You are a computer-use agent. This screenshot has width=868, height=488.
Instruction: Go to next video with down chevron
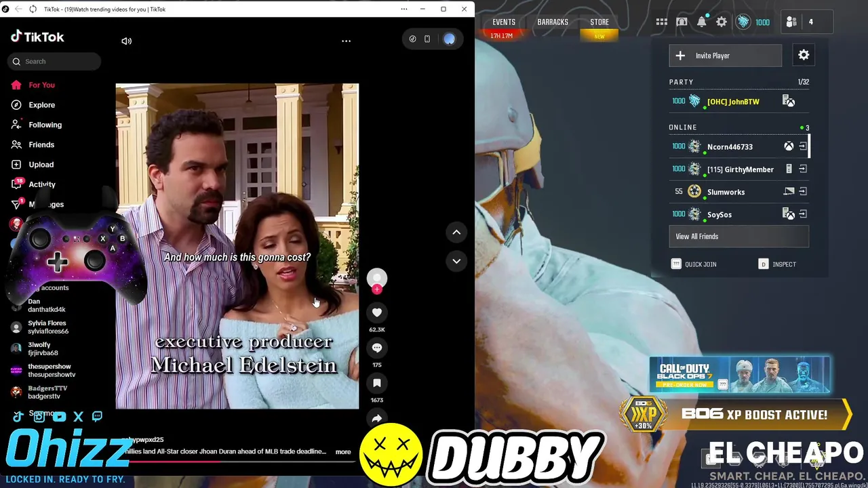[456, 261]
